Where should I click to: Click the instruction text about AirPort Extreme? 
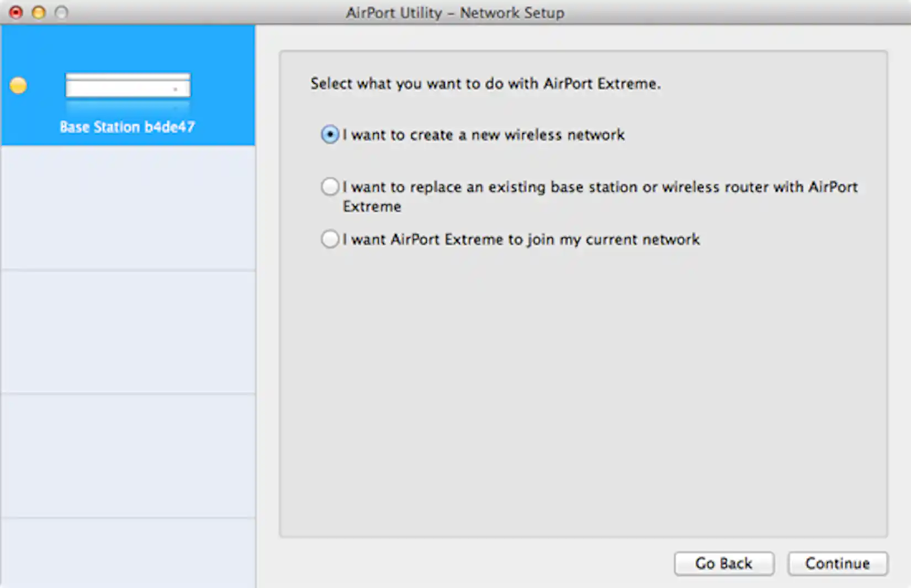coord(485,83)
